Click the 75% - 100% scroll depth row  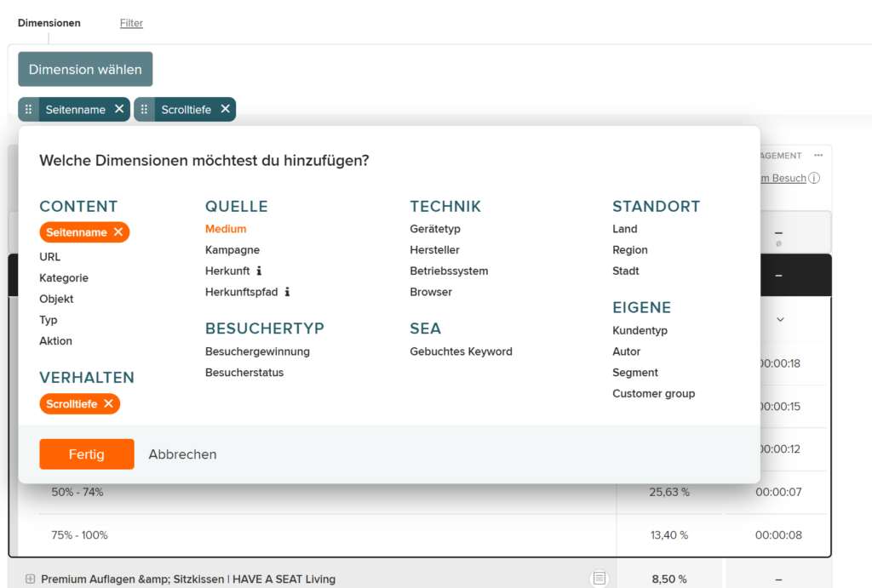79,535
